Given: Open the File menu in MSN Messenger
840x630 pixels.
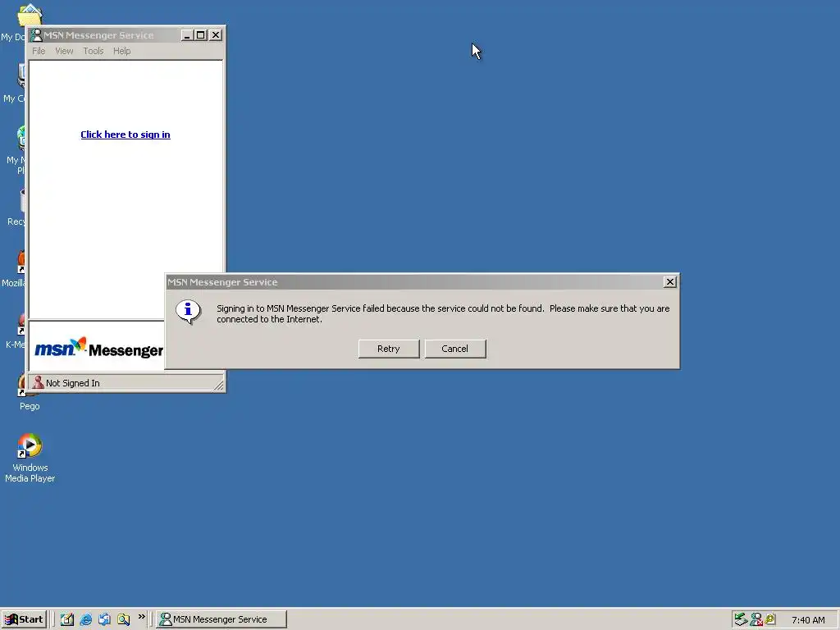Looking at the screenshot, I should (x=39, y=51).
